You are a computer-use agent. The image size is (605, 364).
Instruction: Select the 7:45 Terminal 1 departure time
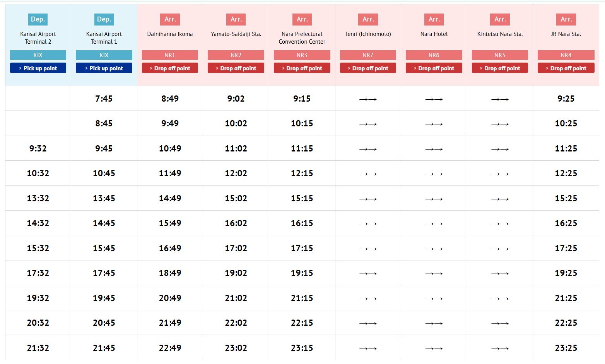point(104,99)
